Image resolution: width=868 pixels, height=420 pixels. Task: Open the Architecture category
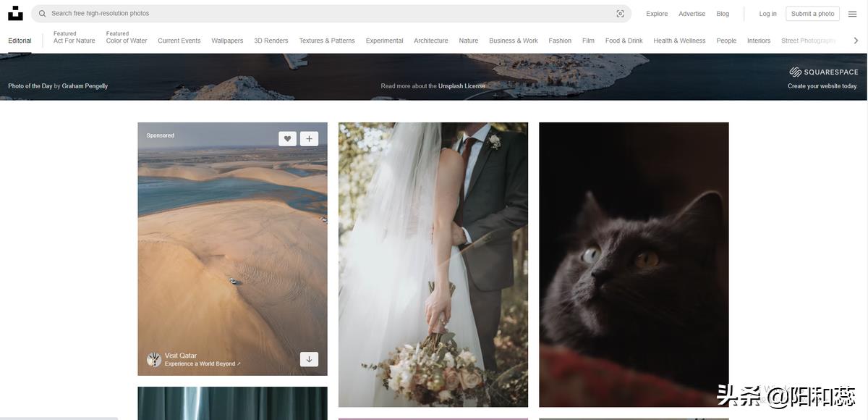point(430,41)
